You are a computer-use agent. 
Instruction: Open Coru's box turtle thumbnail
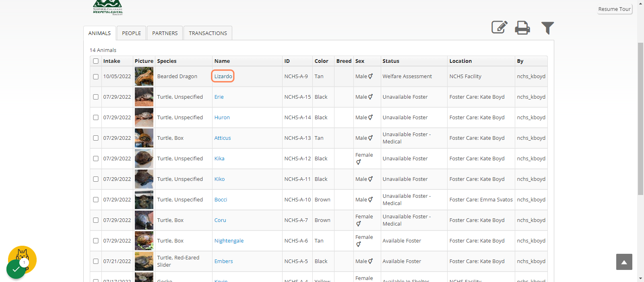pos(144,220)
